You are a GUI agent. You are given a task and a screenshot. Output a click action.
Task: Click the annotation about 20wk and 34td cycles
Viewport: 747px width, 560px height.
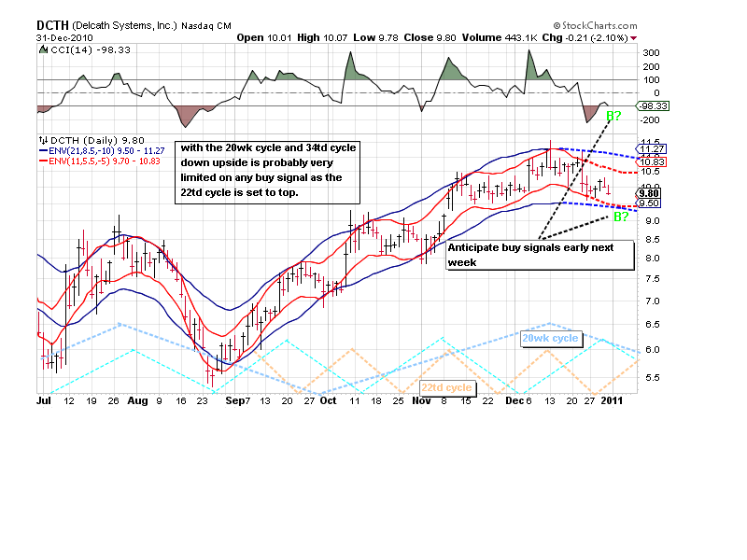[x=267, y=173]
